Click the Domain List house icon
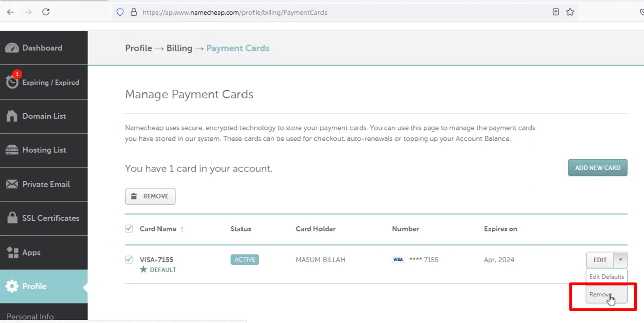644x323 pixels. (12, 116)
